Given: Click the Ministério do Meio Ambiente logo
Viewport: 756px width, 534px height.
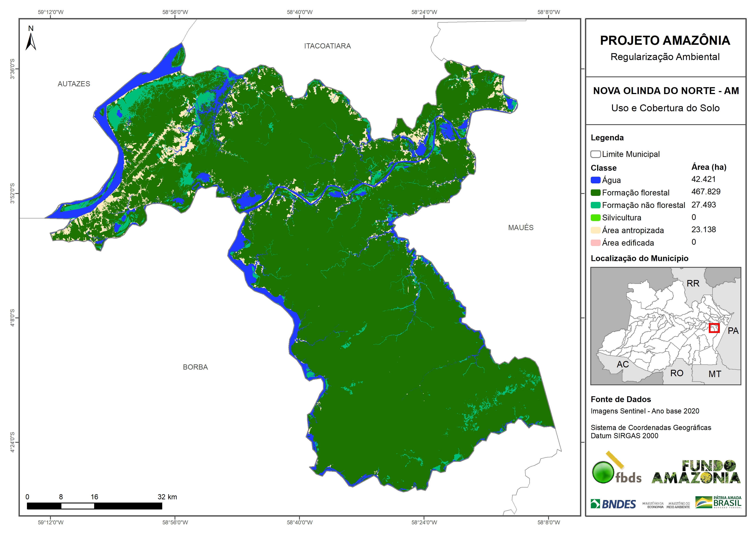Looking at the screenshot, I should pyautogui.click(x=678, y=505).
